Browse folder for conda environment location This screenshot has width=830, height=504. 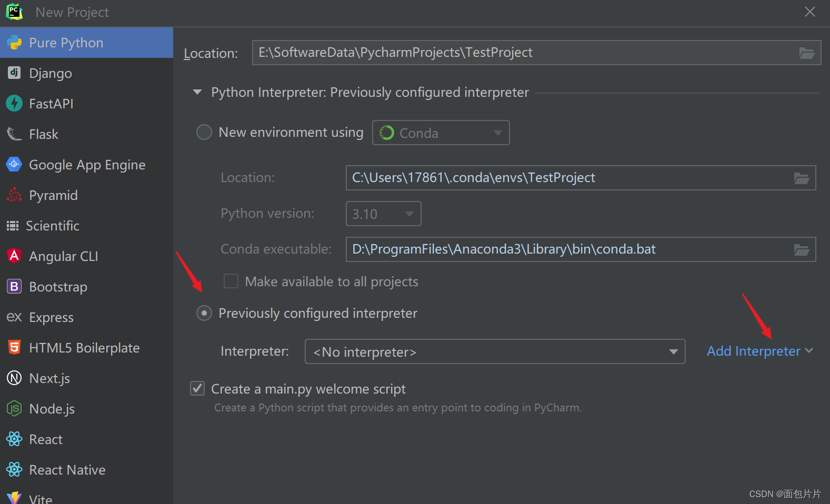point(802,178)
